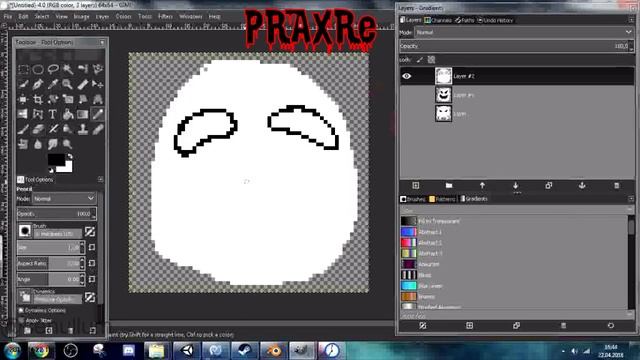Create a new layer button

click(x=416, y=185)
